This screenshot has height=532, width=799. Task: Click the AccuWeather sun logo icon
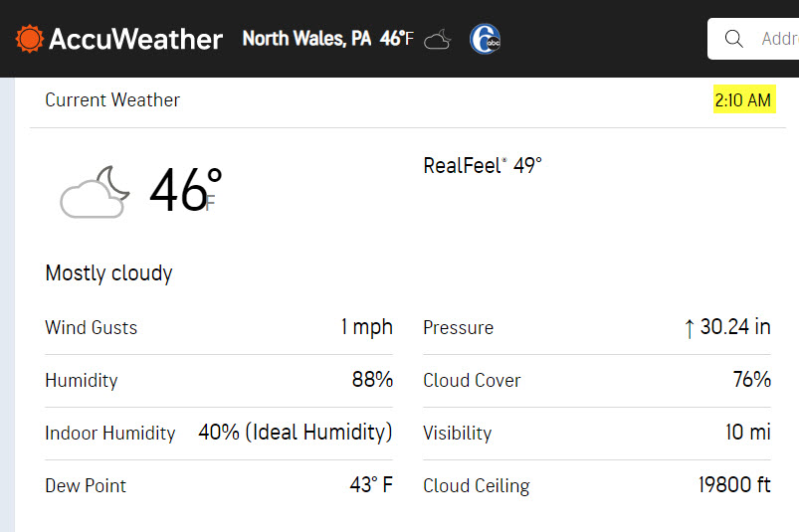[29, 39]
